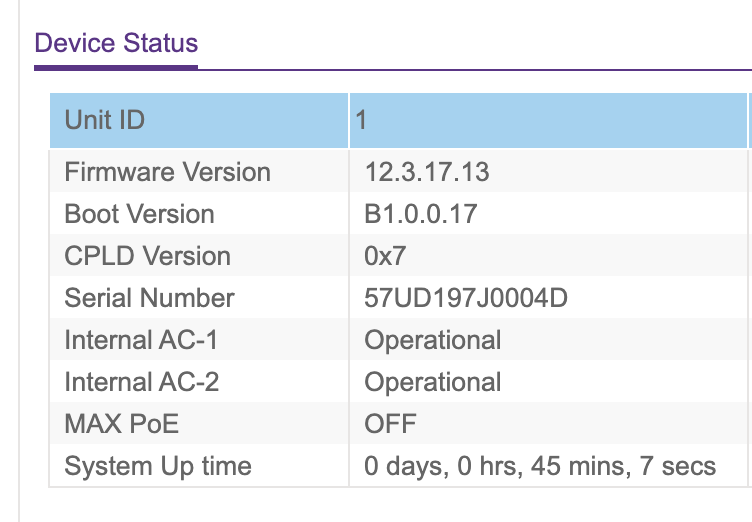The width and height of the screenshot is (752, 522).
Task: Click the partially visible header cell right of unit 1
Action: pyautogui.click(x=749, y=120)
